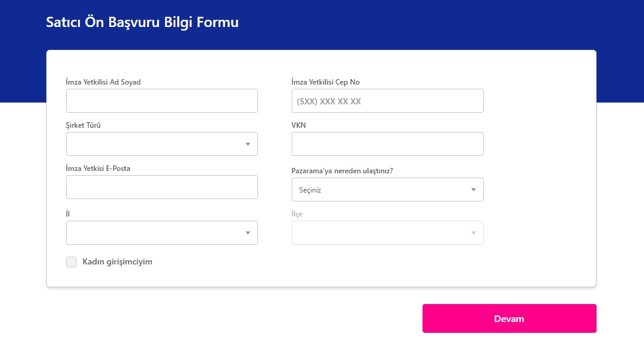Click the "İmza Yetkilisi Ad Soyad" label text
644x358 pixels.
(103, 82)
